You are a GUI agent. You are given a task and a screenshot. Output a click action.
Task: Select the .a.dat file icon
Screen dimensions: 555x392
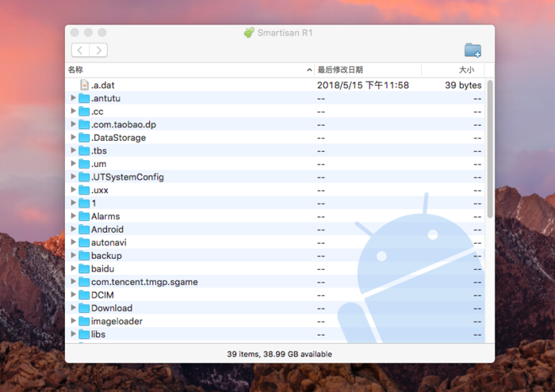point(85,85)
